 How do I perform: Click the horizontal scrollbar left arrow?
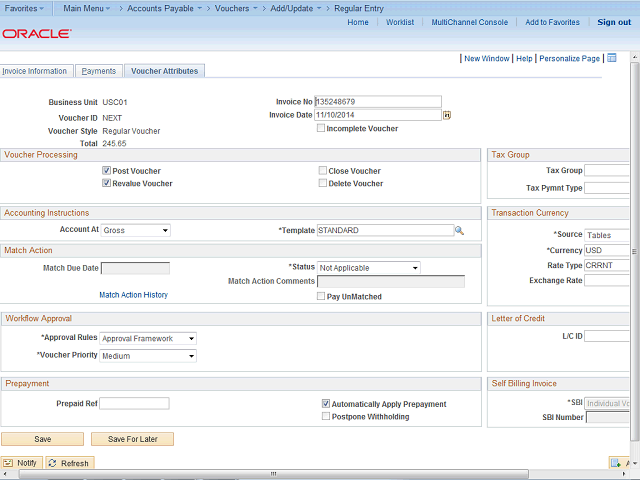4,474
